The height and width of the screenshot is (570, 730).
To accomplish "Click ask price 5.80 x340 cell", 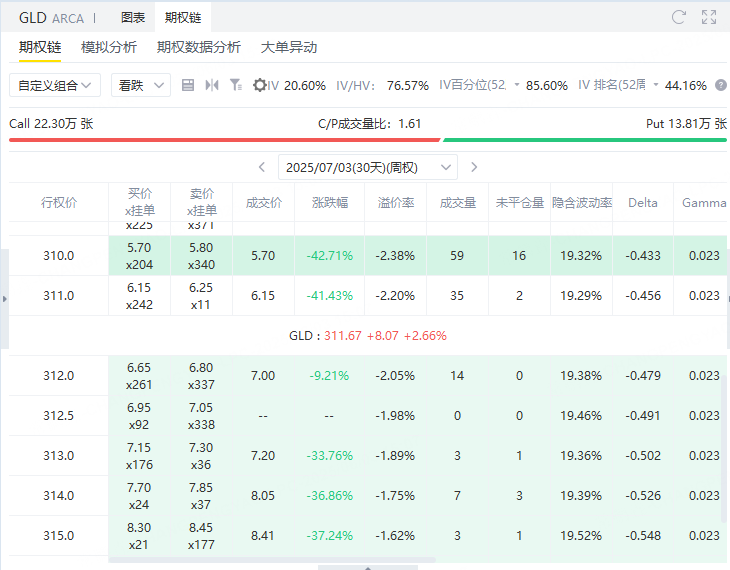I will [x=202, y=256].
